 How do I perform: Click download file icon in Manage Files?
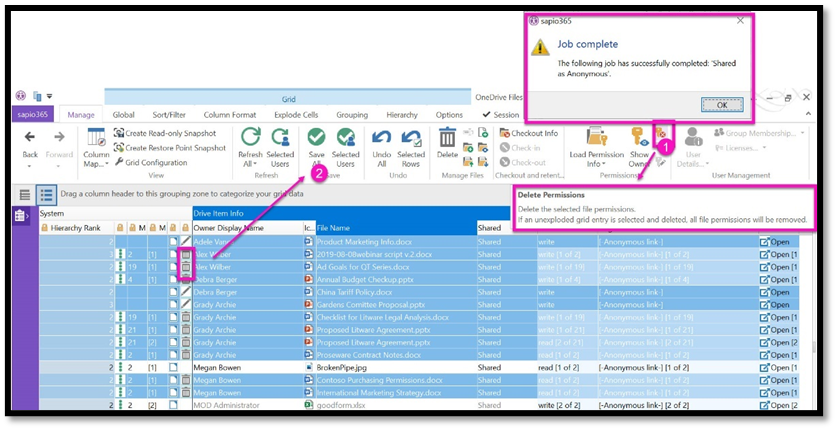pyautogui.click(x=483, y=161)
